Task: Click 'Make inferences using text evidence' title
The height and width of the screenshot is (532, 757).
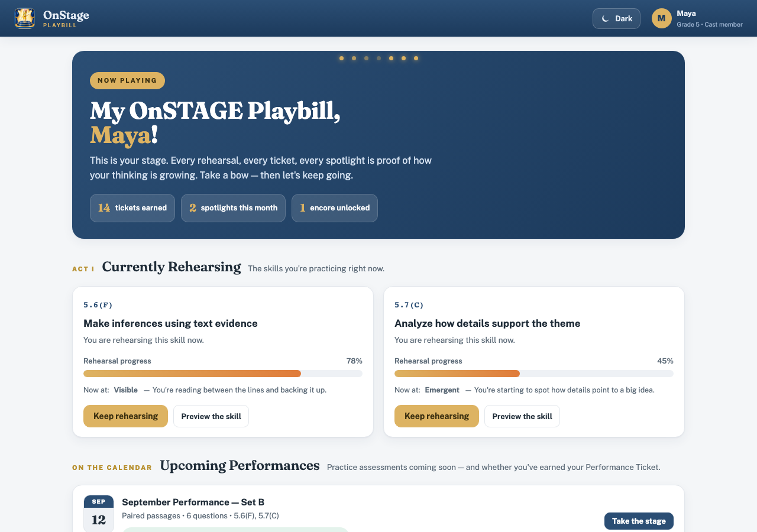Action: tap(170, 323)
